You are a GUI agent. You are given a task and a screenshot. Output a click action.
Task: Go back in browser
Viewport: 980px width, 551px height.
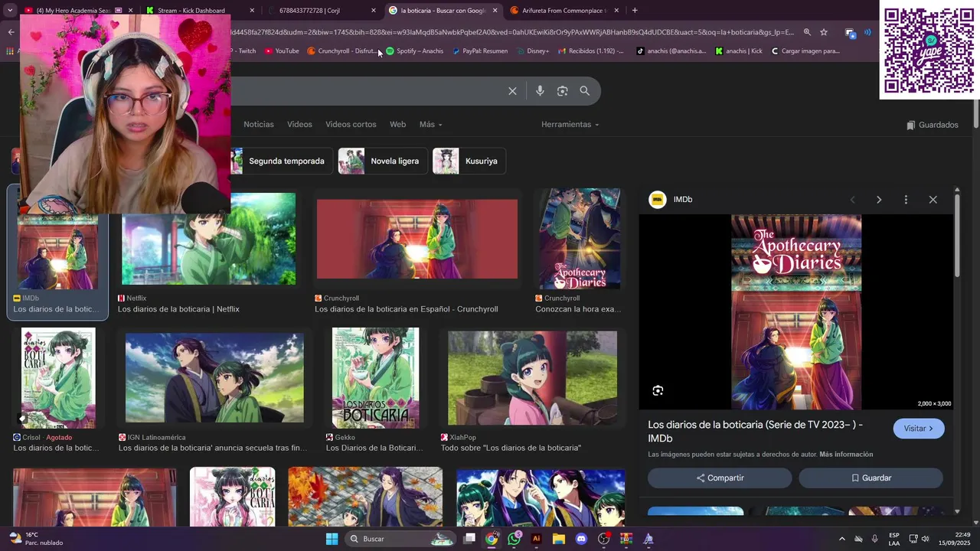pos(11,32)
